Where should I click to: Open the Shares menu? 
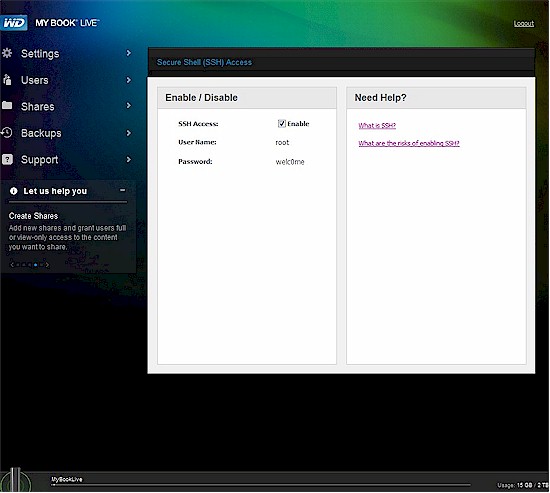pos(38,106)
